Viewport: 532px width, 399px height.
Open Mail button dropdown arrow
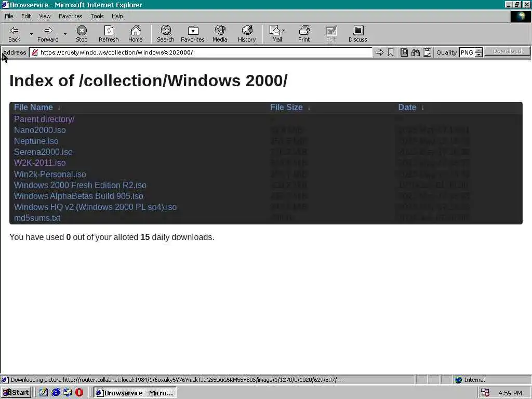[283, 31]
